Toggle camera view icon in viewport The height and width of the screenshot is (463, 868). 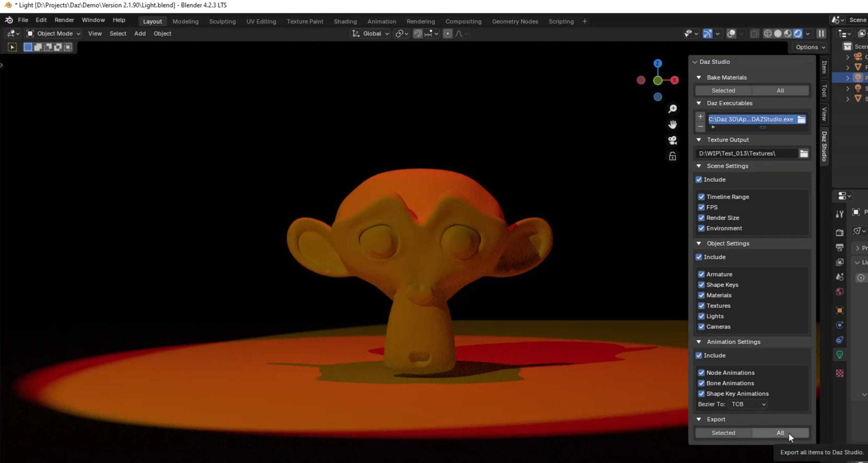pyautogui.click(x=672, y=140)
